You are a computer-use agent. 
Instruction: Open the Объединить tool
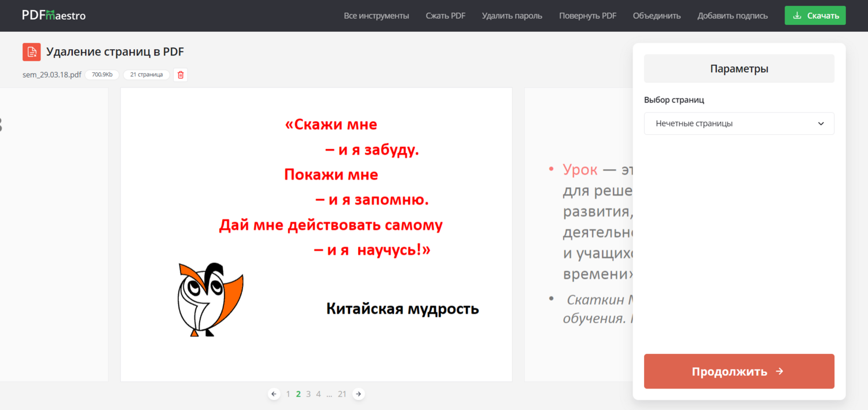click(657, 16)
